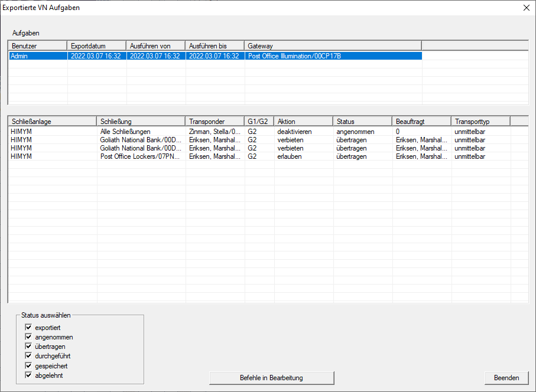The width and height of the screenshot is (536, 392).
Task: Uncheck the exportiert status checkbox
Action: (28, 327)
